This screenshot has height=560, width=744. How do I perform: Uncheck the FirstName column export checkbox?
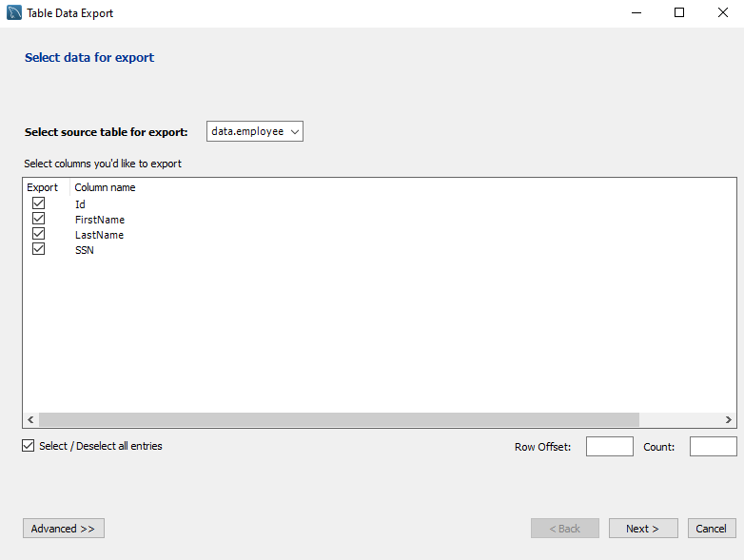point(38,219)
